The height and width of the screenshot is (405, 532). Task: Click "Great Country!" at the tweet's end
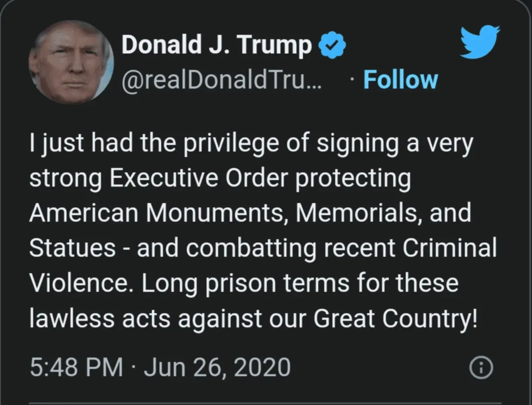point(395,319)
